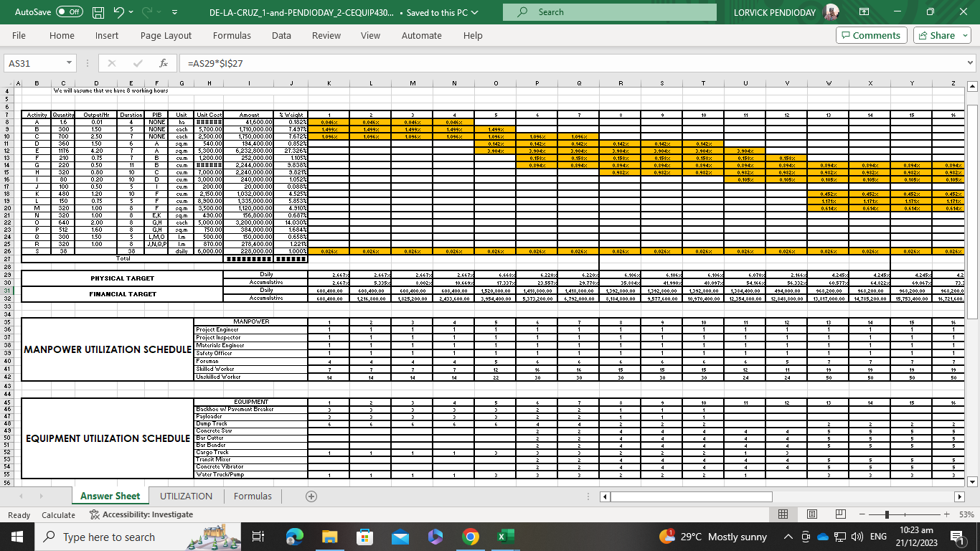
Task: Click the New sheet plus icon
Action: 311,496
